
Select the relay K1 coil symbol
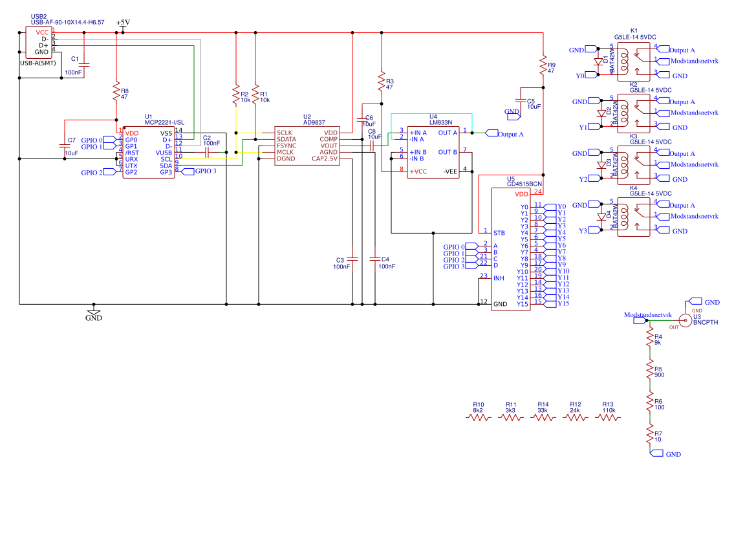click(624, 61)
